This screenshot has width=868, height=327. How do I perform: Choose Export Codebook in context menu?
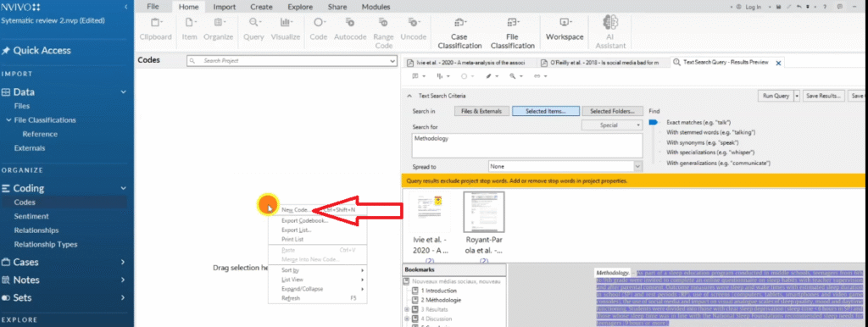tap(317, 220)
